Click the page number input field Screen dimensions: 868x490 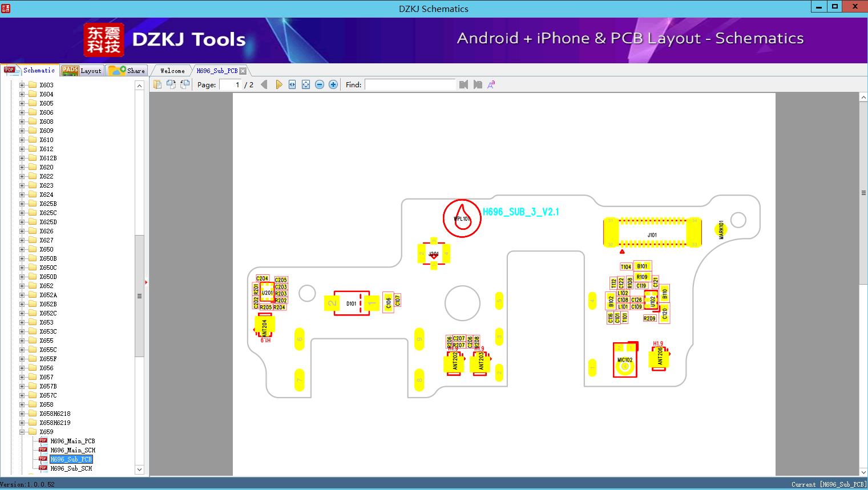tap(230, 84)
